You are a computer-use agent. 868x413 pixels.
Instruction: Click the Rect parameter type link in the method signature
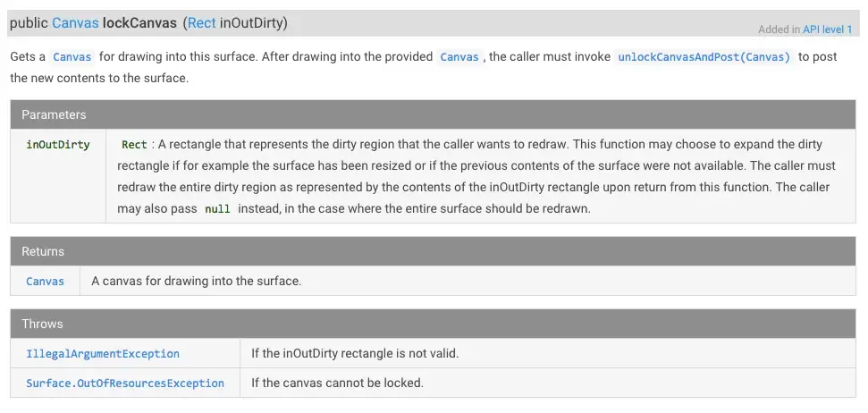tap(201, 22)
